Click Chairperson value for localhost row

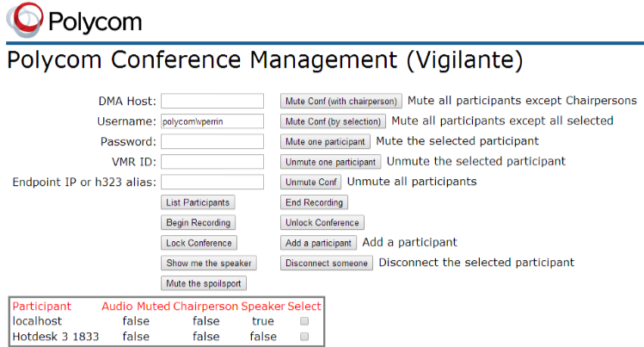click(206, 321)
